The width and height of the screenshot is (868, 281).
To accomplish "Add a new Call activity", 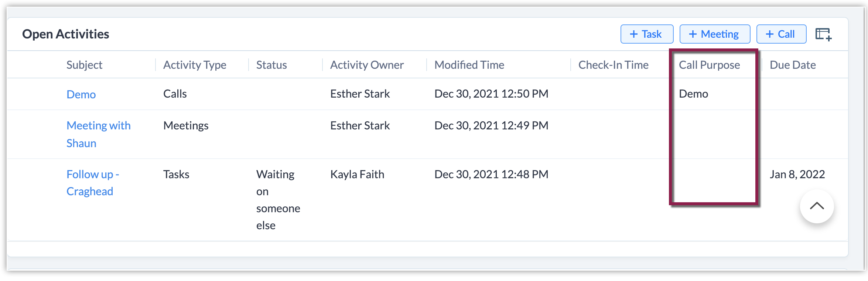I will pos(781,34).
